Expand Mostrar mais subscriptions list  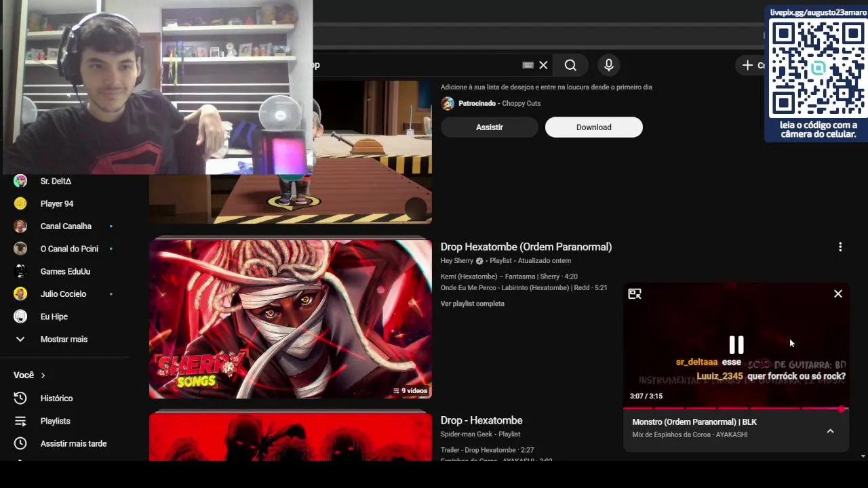[x=64, y=339]
